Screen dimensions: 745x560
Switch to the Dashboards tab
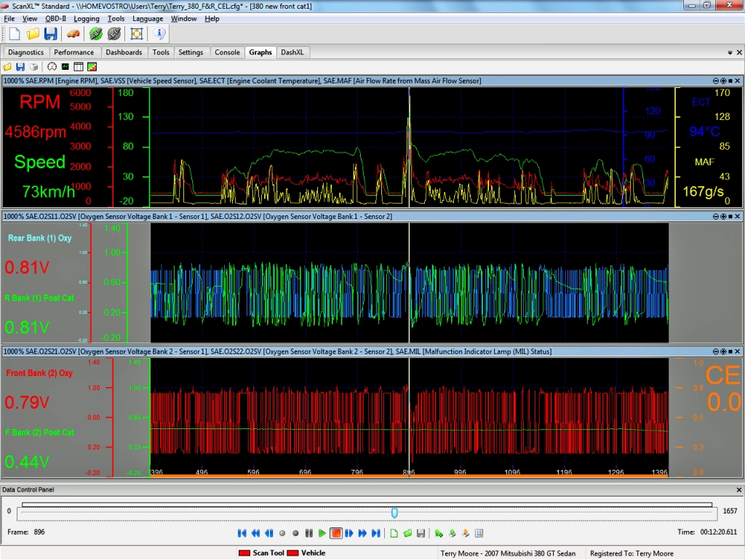pos(124,52)
